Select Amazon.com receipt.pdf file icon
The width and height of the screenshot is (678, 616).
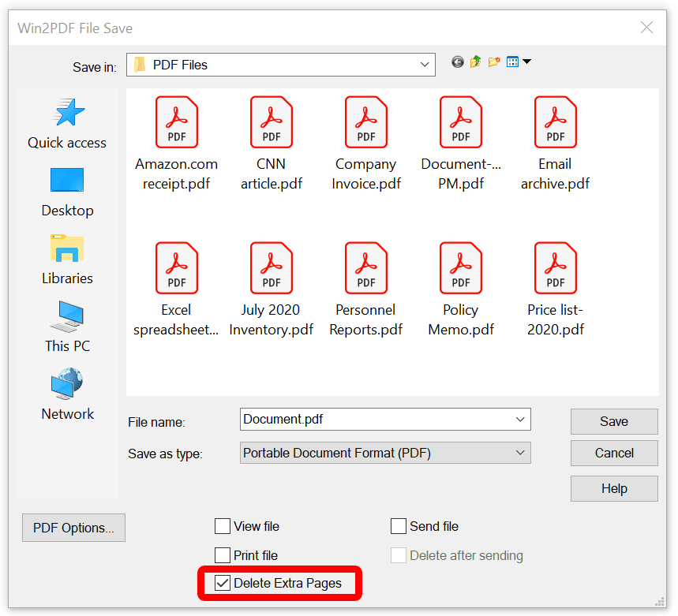click(x=177, y=121)
